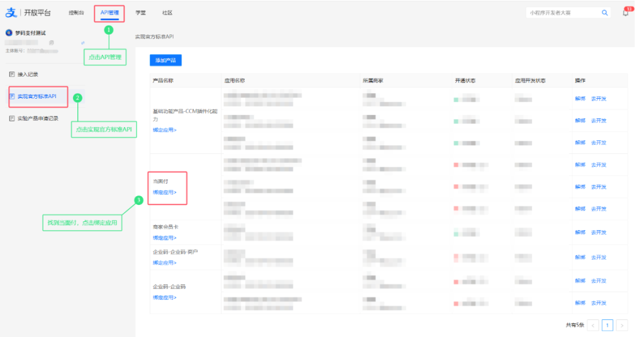Open the 社区 menu item
The height and width of the screenshot is (337, 644).
[x=167, y=13]
